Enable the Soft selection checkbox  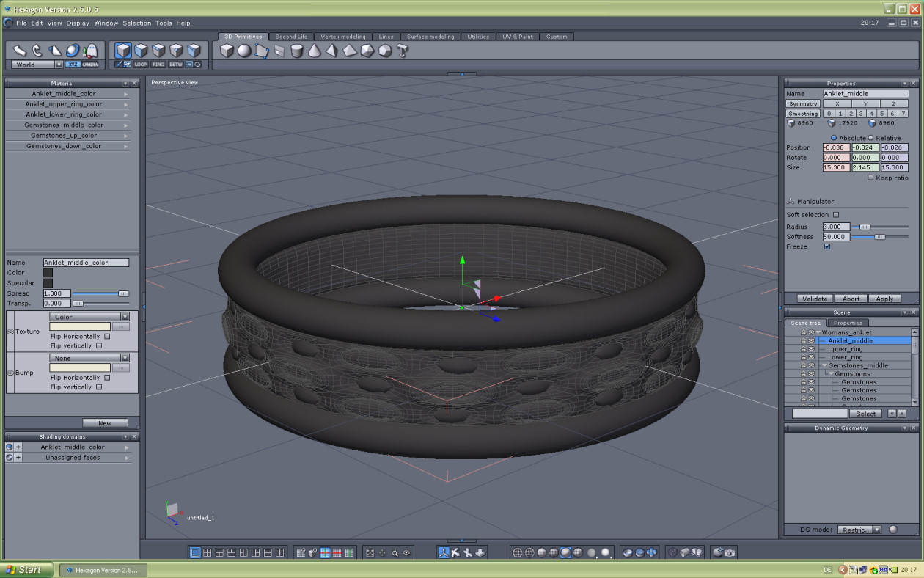tap(835, 215)
